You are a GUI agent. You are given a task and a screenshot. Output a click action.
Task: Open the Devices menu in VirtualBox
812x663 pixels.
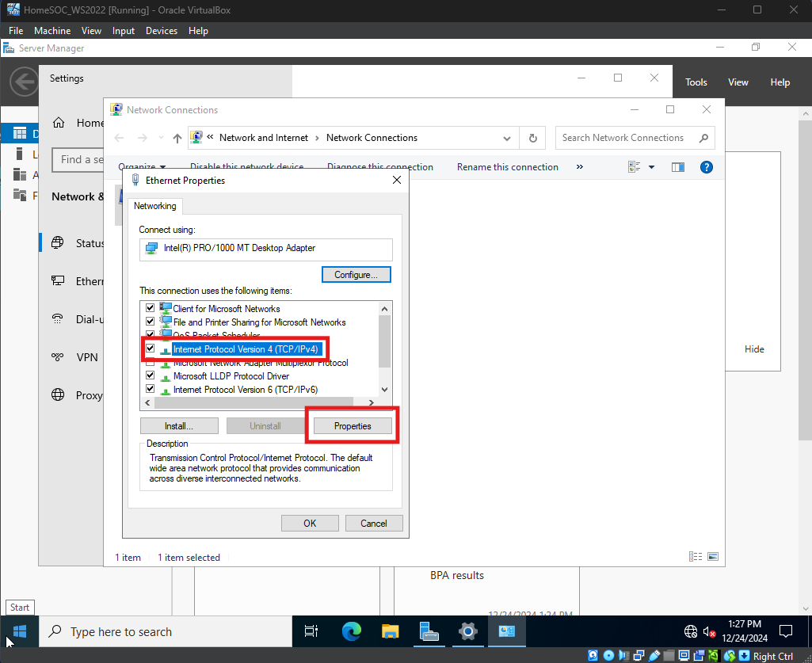tap(162, 31)
